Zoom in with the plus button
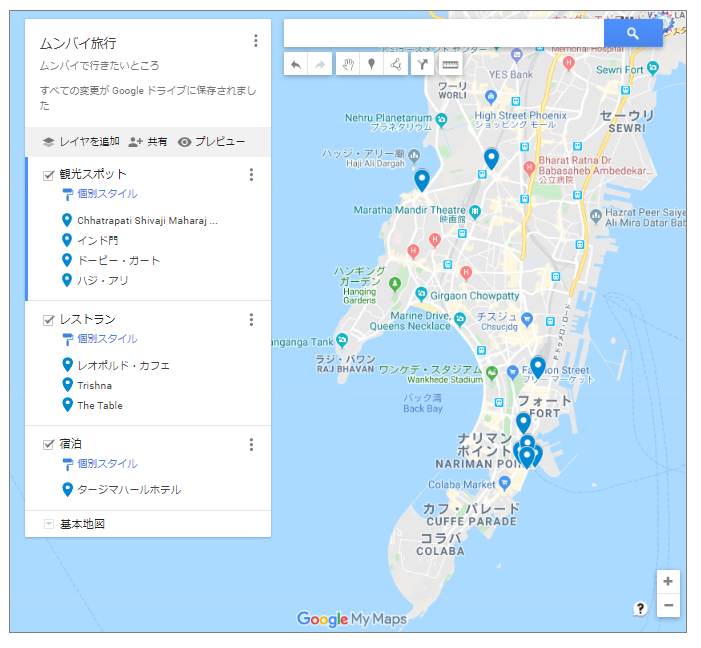Screen dimensions: 701x648 point(668,581)
